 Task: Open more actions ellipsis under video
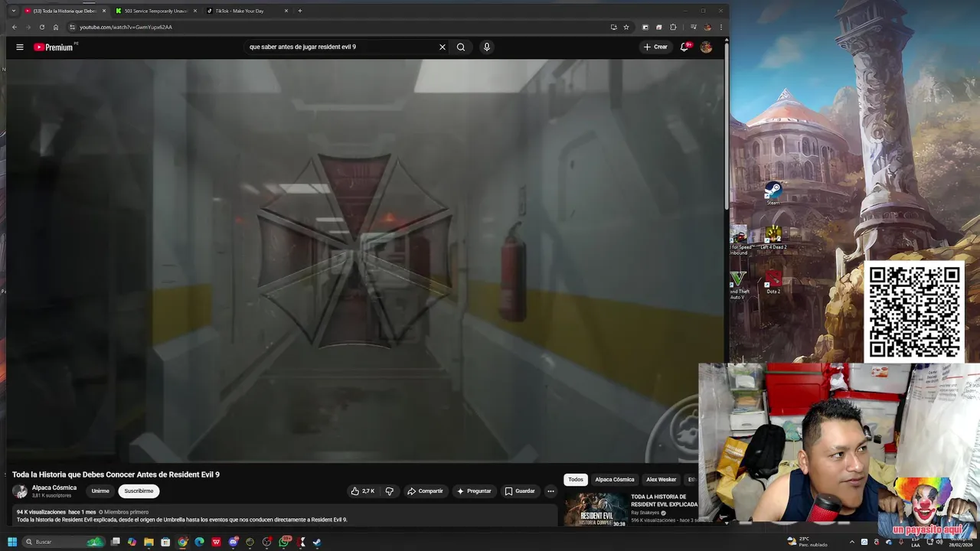click(550, 491)
